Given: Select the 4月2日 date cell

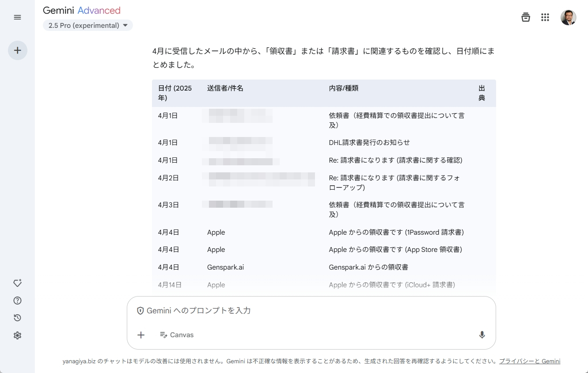Looking at the screenshot, I should pos(168,178).
